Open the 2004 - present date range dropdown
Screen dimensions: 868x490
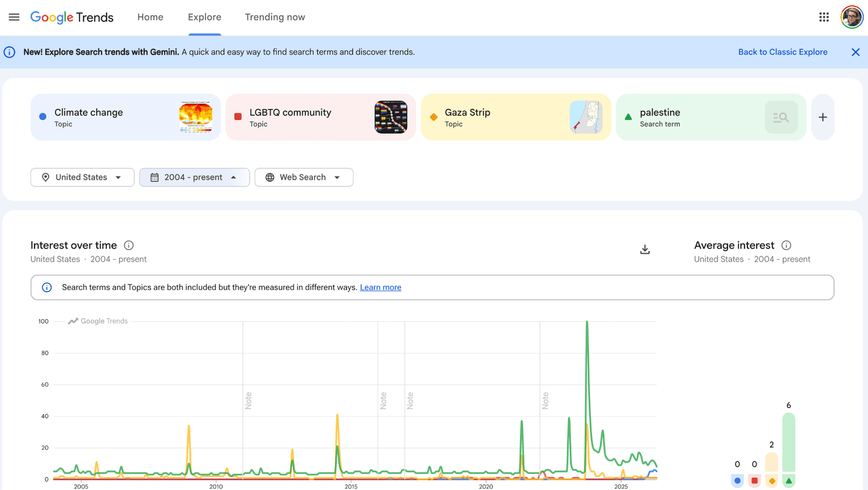point(194,177)
